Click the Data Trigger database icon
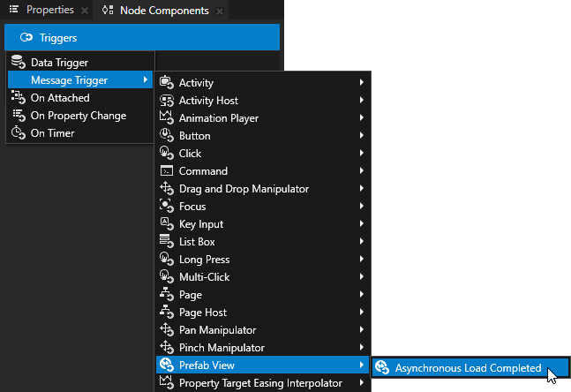The height and width of the screenshot is (392, 571). (18, 62)
